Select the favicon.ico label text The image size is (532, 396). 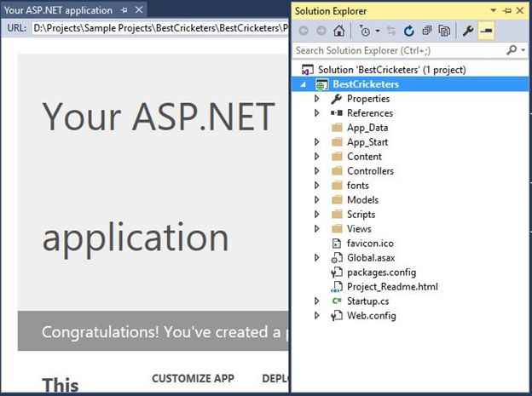370,244
